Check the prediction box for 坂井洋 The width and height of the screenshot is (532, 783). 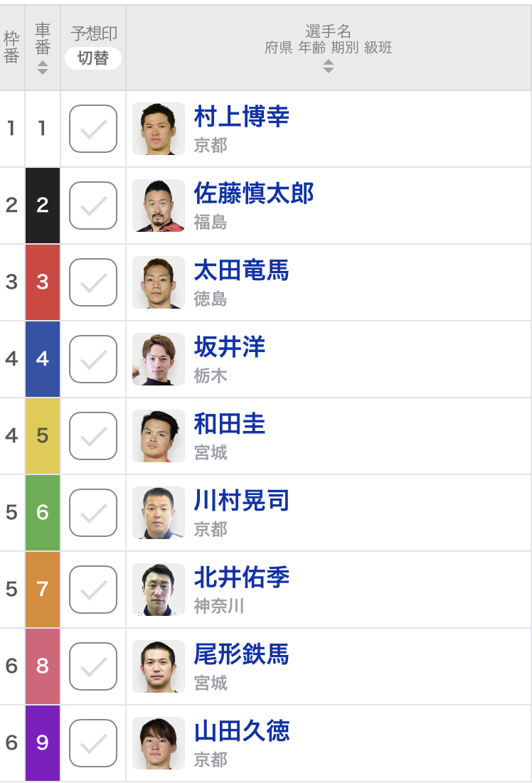93,360
